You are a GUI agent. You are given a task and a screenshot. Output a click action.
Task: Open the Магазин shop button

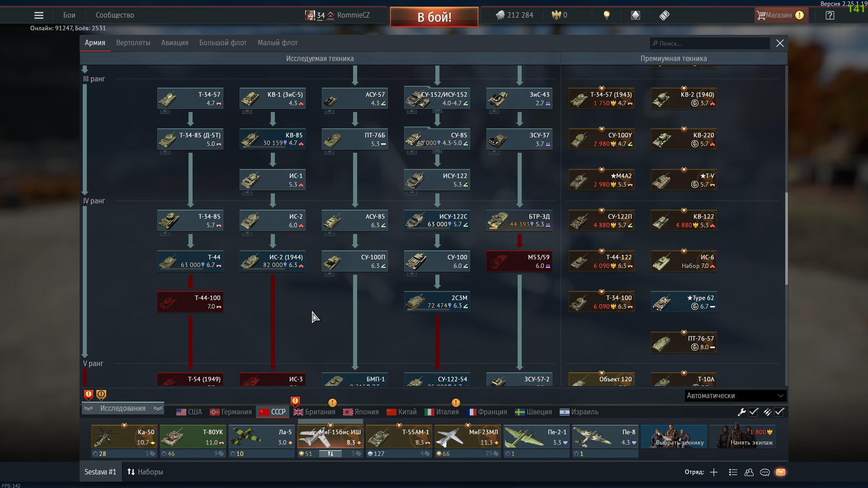point(781,15)
